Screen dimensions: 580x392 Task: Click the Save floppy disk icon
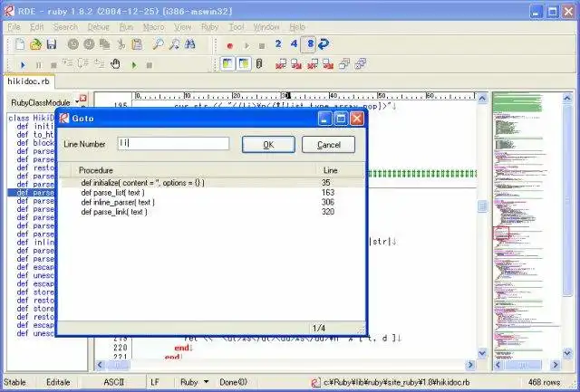[x=52, y=44]
